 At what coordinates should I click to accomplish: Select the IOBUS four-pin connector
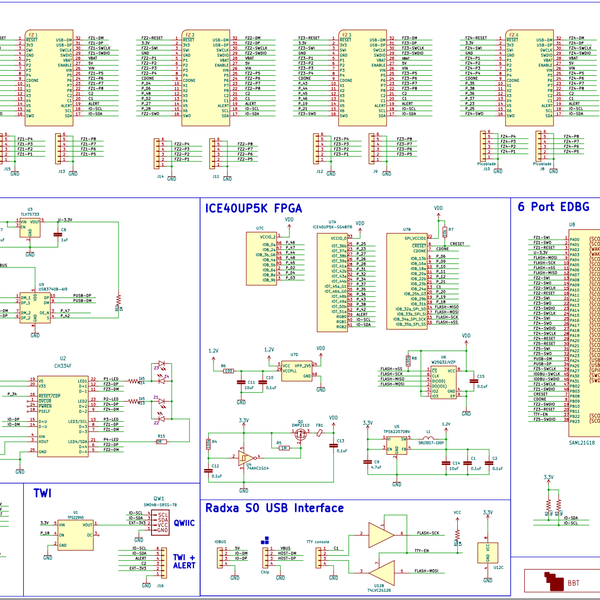220,558
